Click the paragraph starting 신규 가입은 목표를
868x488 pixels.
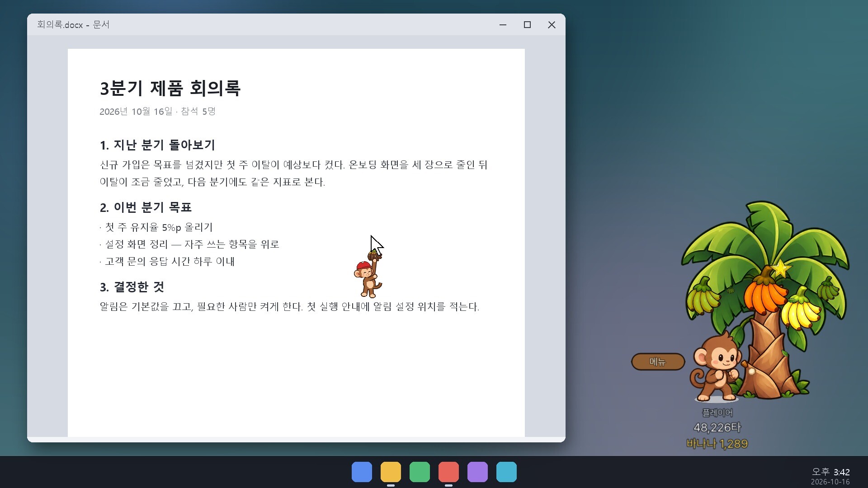[x=293, y=174]
